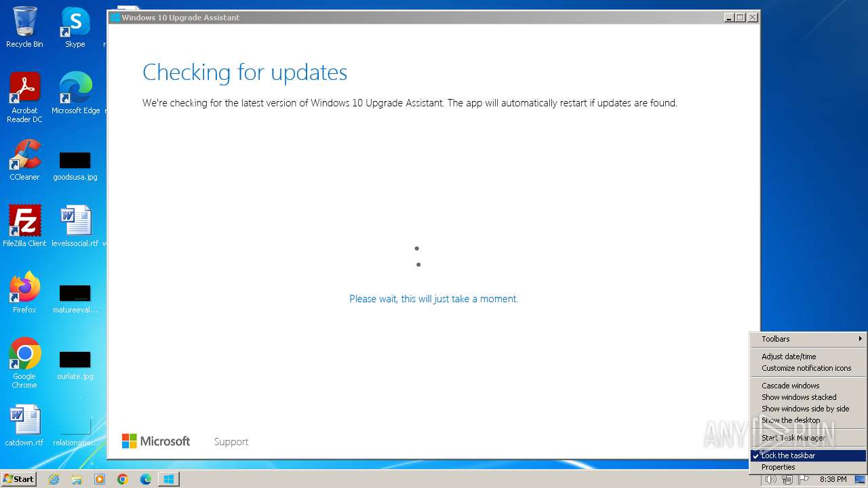Open the Skype desktop shortcut
868x488 pixels.
(x=75, y=27)
